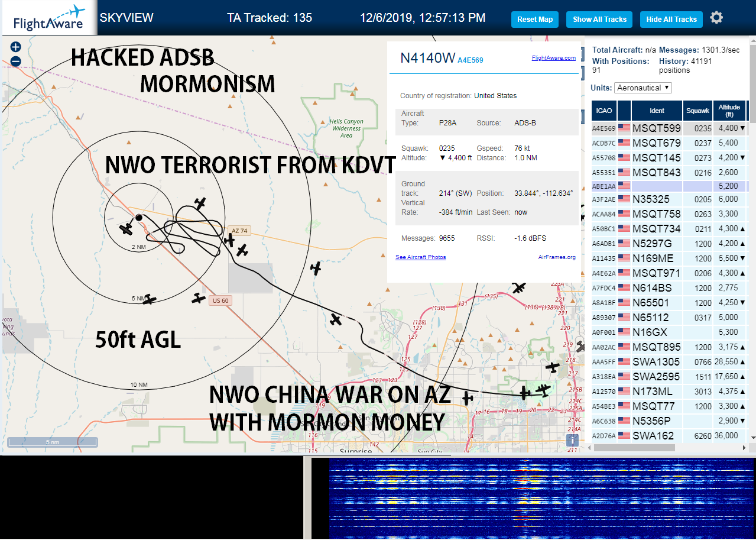Click Reset Map button
The image size is (756, 540).
click(x=535, y=20)
